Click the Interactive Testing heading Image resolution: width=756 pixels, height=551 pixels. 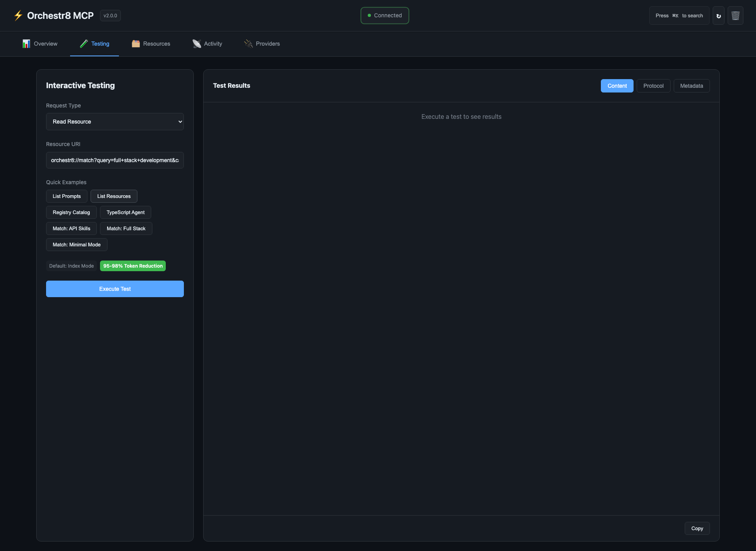tap(80, 85)
